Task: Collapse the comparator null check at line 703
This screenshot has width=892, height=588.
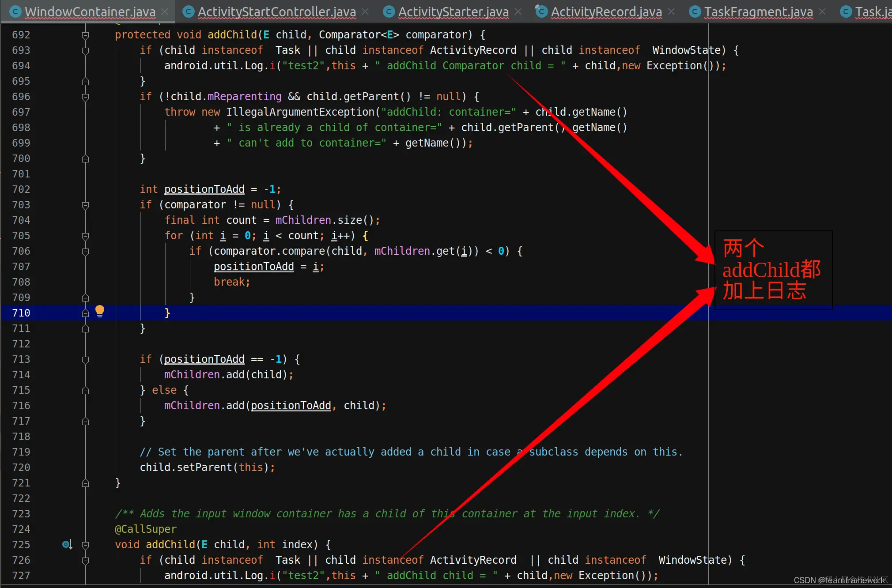Action: pos(86,205)
